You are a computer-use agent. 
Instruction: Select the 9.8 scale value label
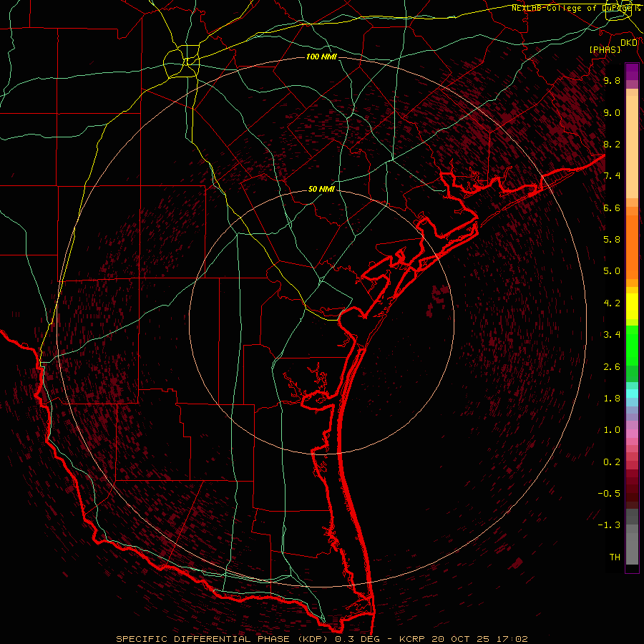pyautogui.click(x=612, y=80)
